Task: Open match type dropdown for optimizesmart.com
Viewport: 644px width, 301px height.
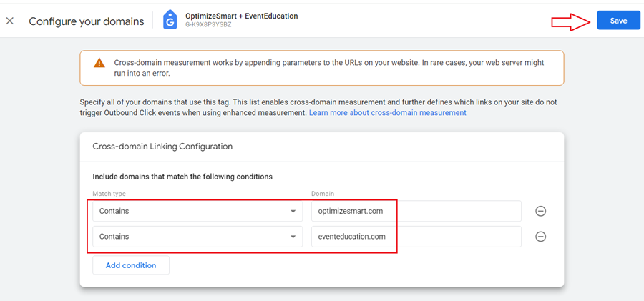Action: (197, 211)
